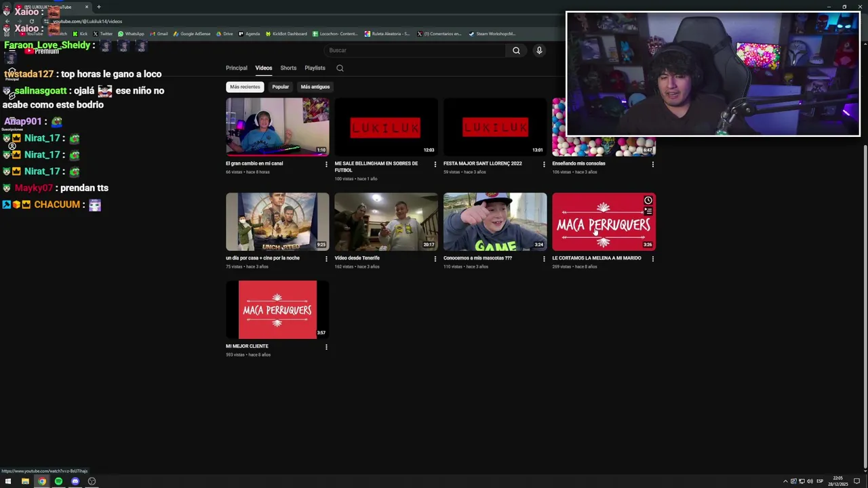Open options menu for FESTA MAJOR SANT LLORENÇ
Image resolution: width=868 pixels, height=488 pixels.
(544, 164)
